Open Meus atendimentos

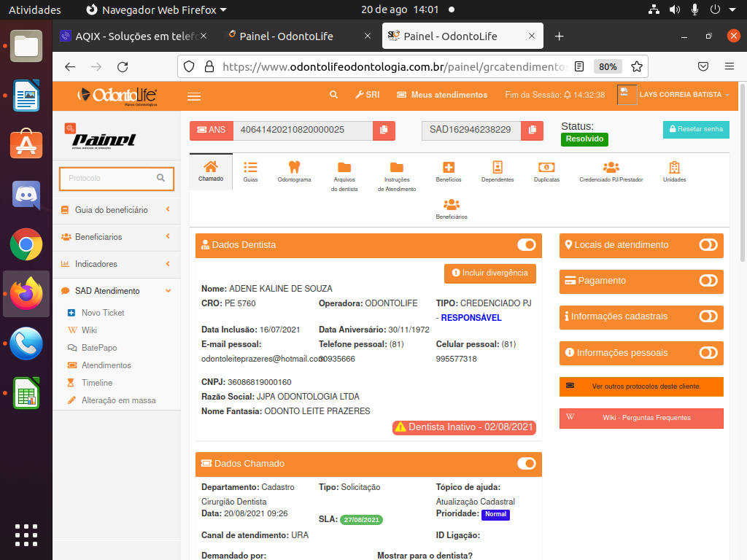coord(442,95)
